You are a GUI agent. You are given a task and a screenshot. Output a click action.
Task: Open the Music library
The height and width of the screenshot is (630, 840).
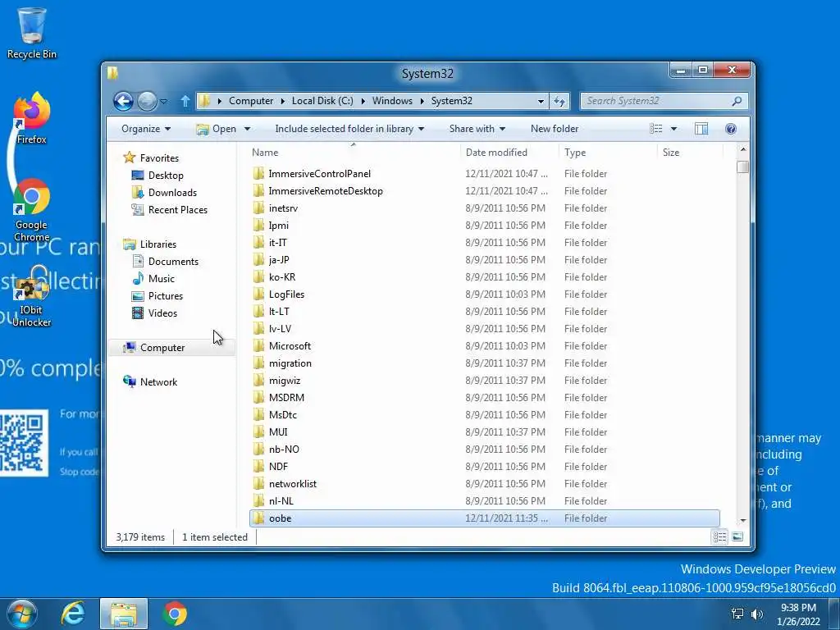pyautogui.click(x=162, y=279)
